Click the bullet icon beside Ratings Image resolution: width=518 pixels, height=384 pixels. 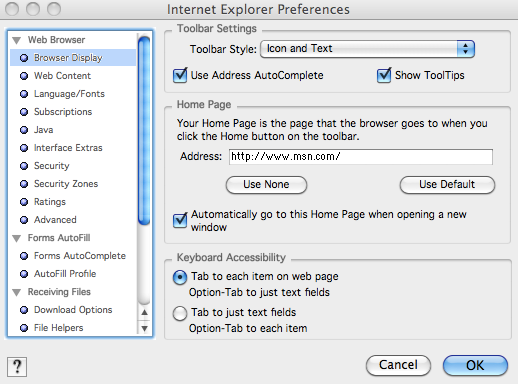(24, 202)
